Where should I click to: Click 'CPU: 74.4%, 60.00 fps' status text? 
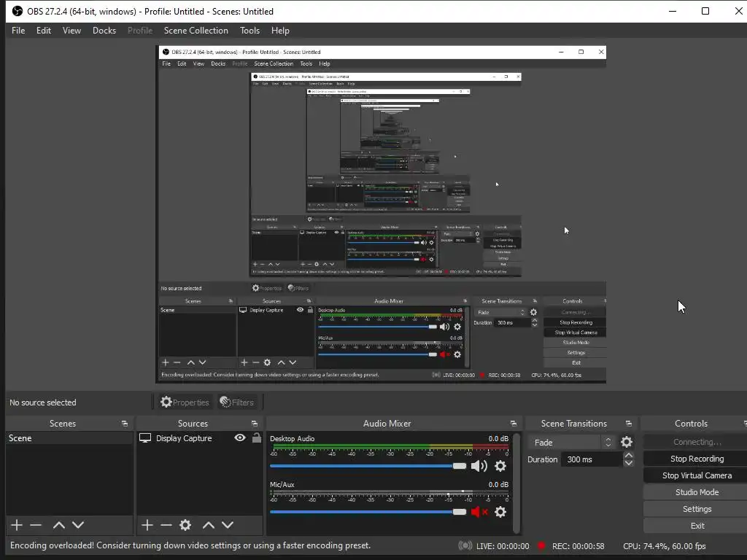coord(665,546)
